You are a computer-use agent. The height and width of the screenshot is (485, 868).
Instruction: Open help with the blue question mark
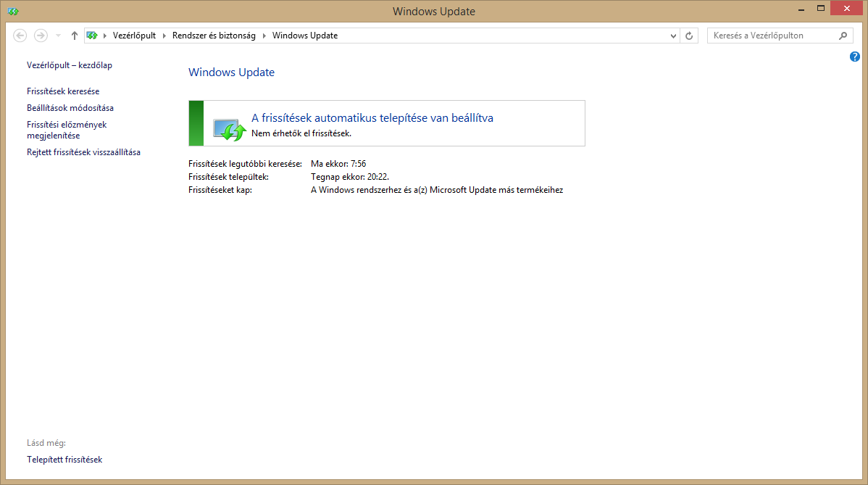point(855,57)
